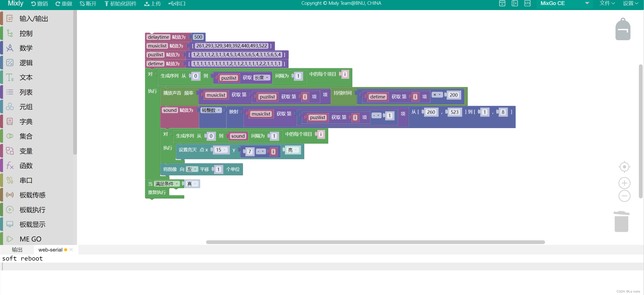Select the 将图像 shift image block

coord(201,169)
